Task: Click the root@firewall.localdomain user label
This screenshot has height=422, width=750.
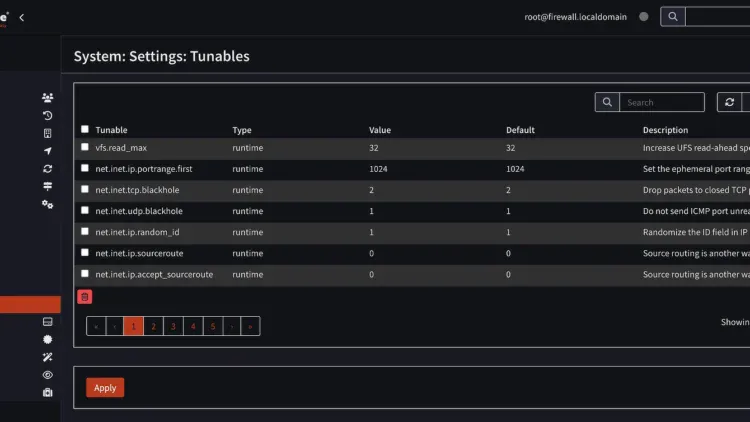Action: pos(575,17)
